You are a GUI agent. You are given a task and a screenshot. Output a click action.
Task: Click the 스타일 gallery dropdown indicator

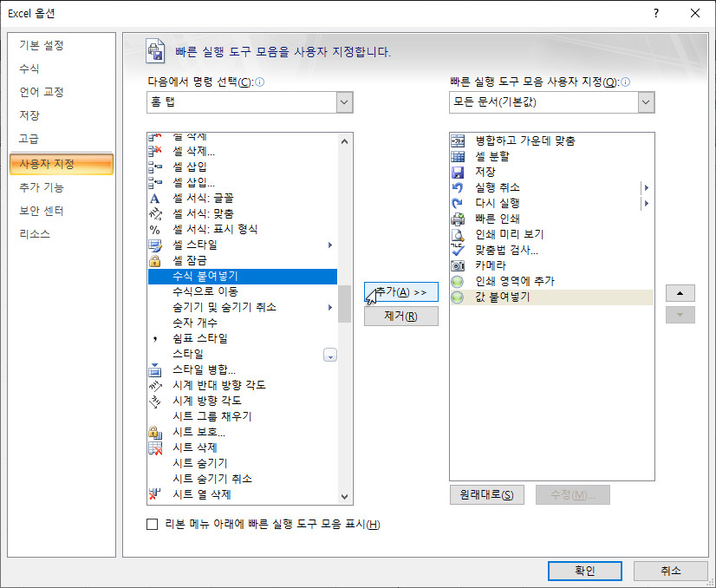tap(330, 355)
